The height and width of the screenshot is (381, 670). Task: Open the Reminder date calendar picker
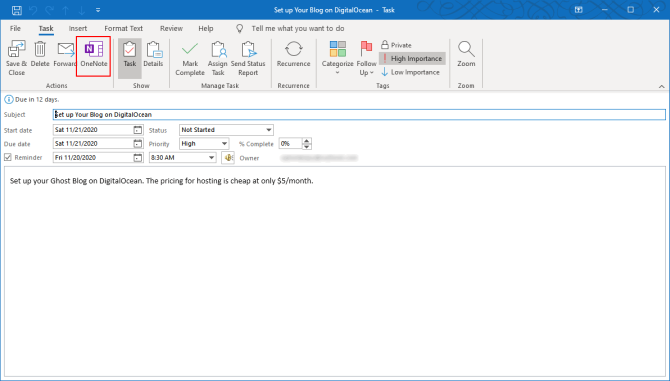(138, 158)
